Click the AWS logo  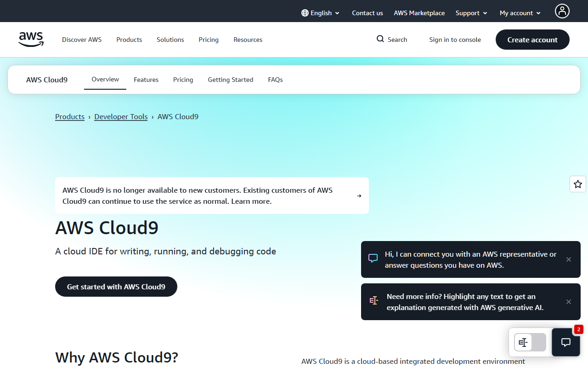tap(31, 40)
